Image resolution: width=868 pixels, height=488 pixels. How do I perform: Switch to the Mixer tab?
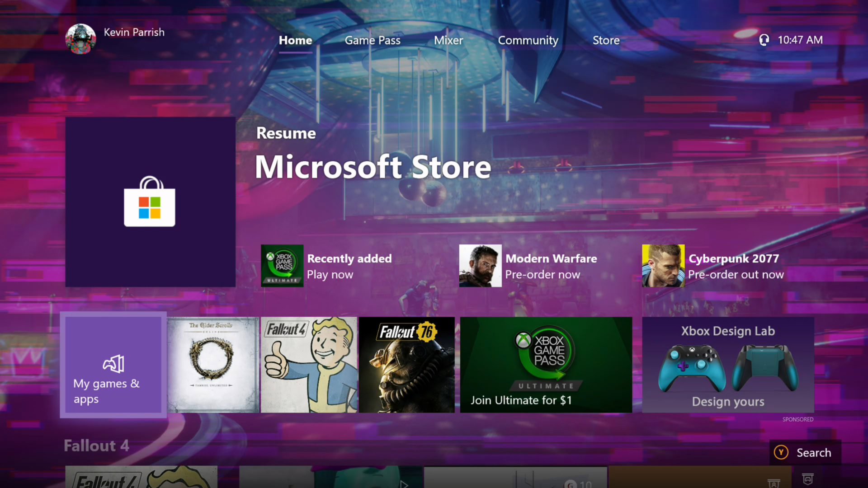pyautogui.click(x=448, y=40)
